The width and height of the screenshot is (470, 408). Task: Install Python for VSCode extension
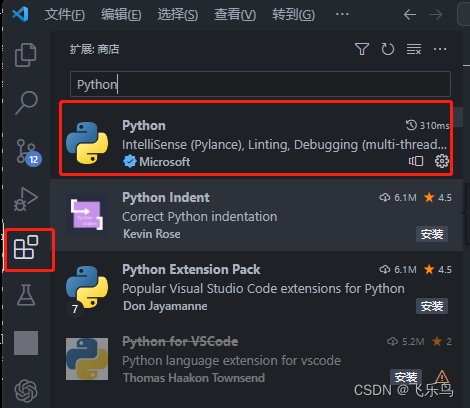click(x=406, y=377)
